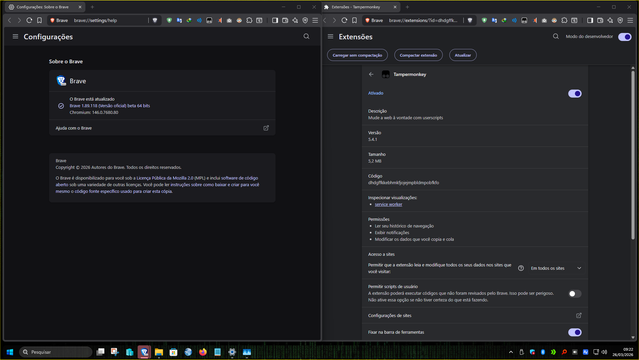Viewport: 639px width, 360px height.
Task: Open the Extensões hamburger navigation menu
Action: 331,37
